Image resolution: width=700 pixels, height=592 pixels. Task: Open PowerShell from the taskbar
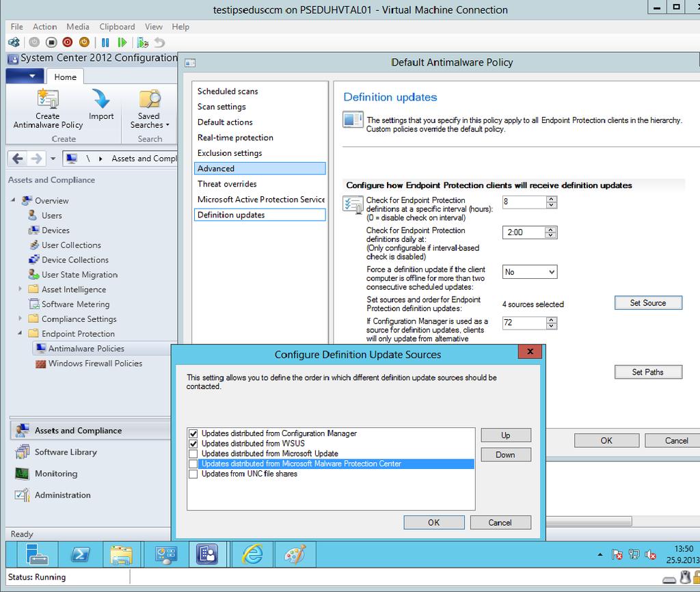[81, 554]
